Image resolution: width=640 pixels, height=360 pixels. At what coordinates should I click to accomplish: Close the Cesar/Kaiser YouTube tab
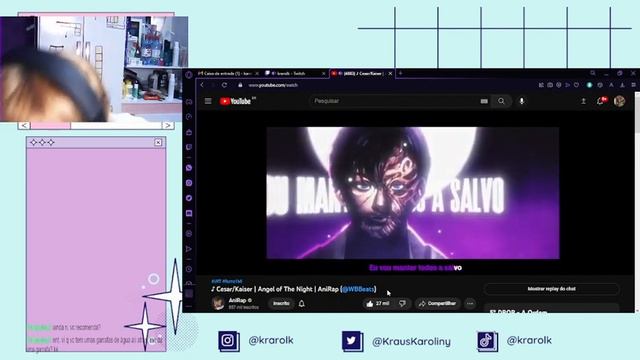[390, 73]
